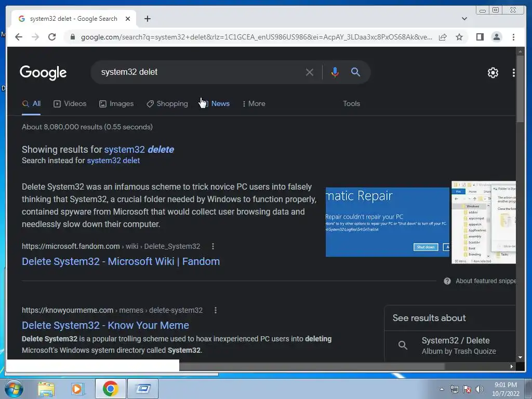
Task: Click the vertical scrollbar thumb
Action: (x=520, y=90)
